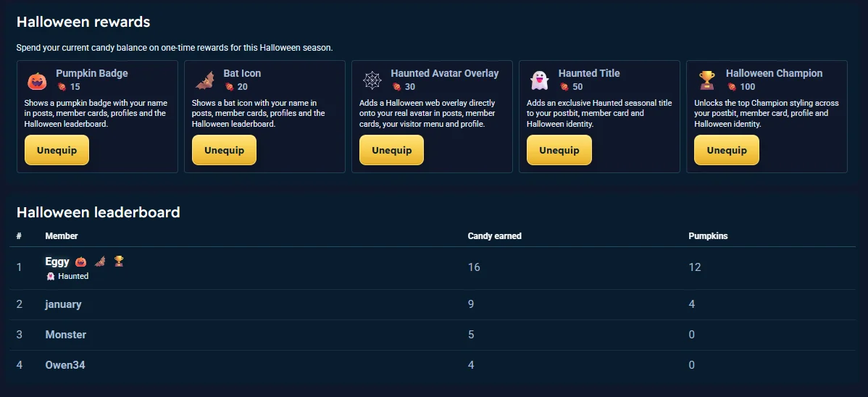The image size is (868, 397).
Task: Click the Pumpkin Badge reward icon
Action: click(x=38, y=81)
